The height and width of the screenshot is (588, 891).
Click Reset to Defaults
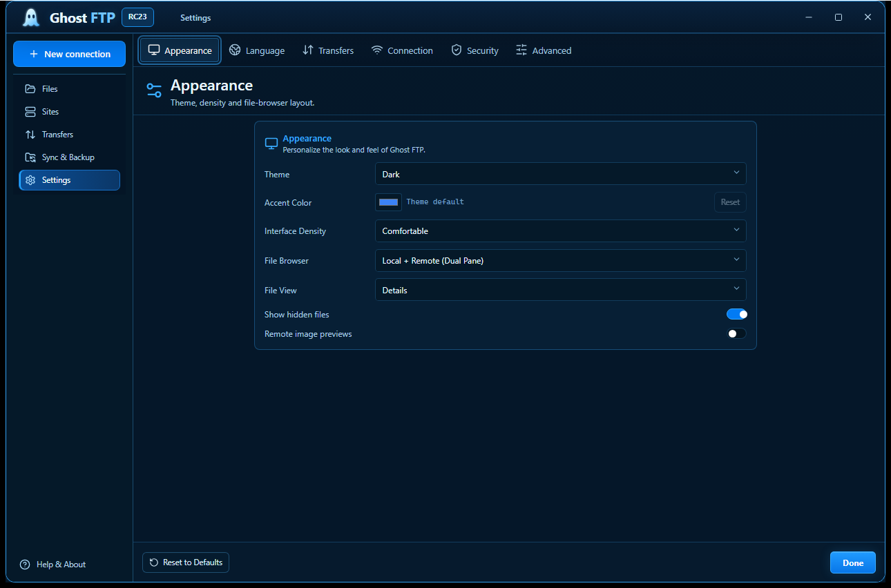coord(186,562)
